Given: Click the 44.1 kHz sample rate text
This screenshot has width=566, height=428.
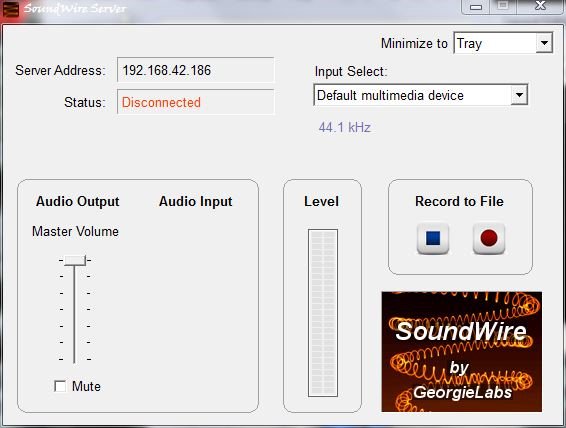Looking at the screenshot, I should point(344,127).
